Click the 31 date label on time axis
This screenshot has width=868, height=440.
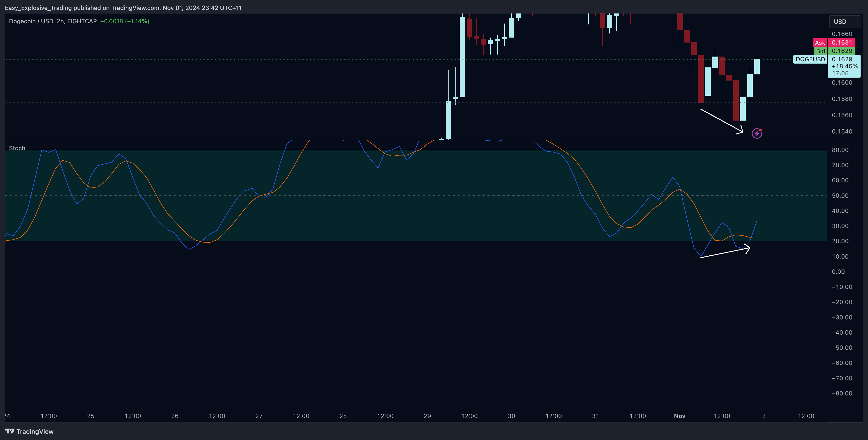(595, 416)
